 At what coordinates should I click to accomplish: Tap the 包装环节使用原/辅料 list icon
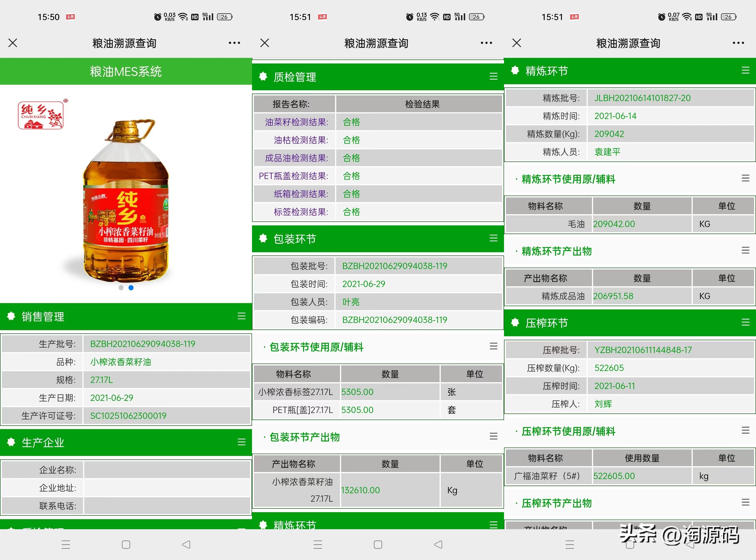pos(493,346)
